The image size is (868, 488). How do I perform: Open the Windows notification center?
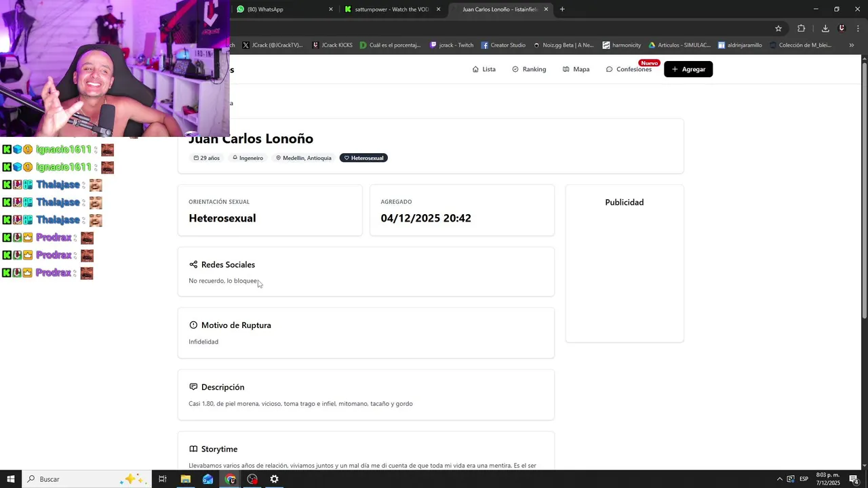tap(854, 479)
